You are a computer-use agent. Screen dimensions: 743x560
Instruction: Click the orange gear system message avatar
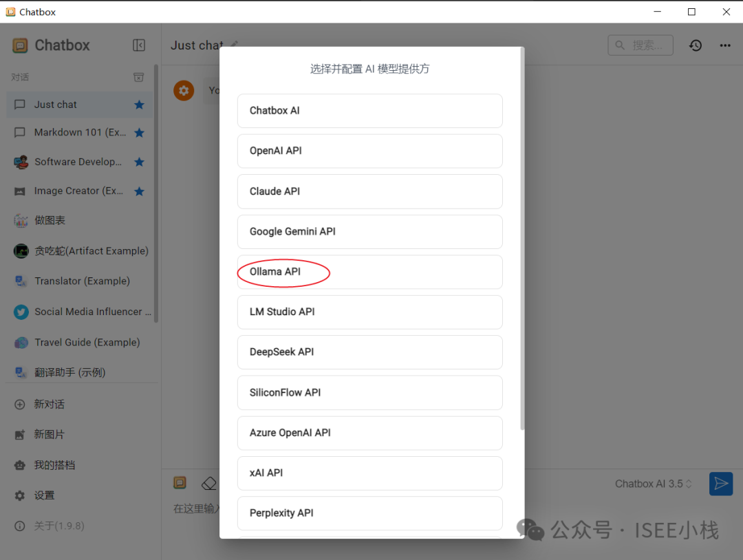coord(184,91)
